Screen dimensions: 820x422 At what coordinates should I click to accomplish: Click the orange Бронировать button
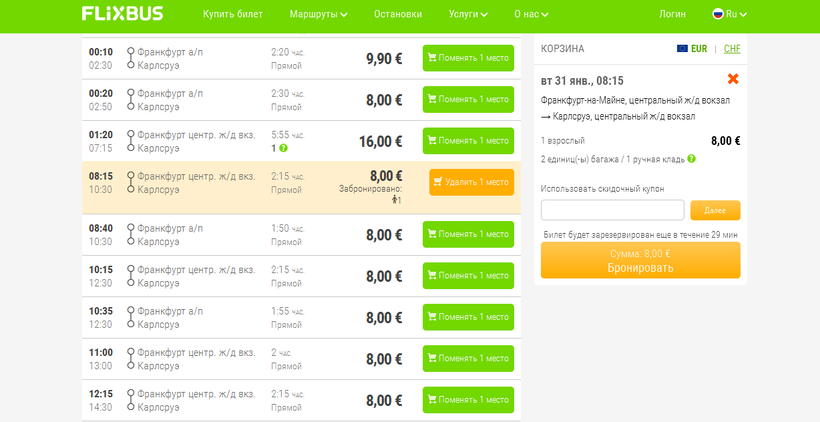[x=640, y=261]
